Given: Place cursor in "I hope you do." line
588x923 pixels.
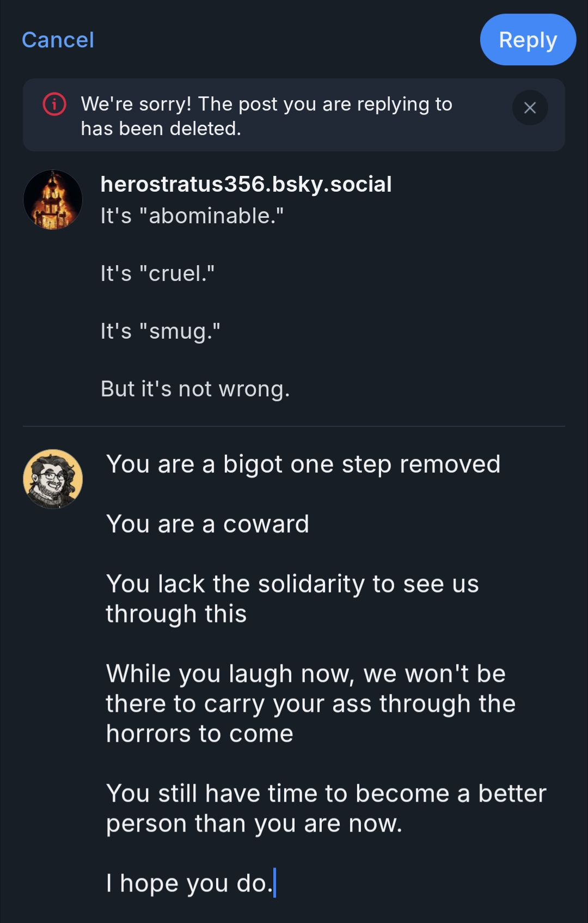Looking at the screenshot, I should tap(188, 883).
